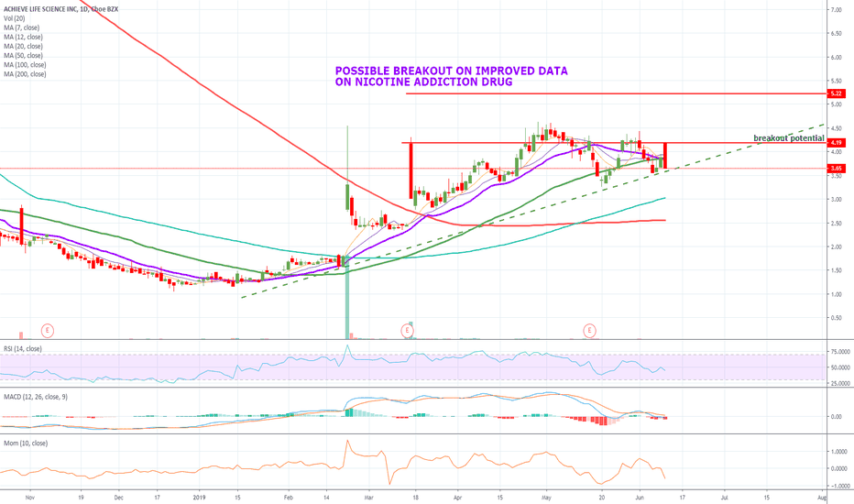Image resolution: width=854 pixels, height=504 pixels.
Task: Click the purple POSSIBLE BREAKOUT annotation text
Action: [x=451, y=76]
